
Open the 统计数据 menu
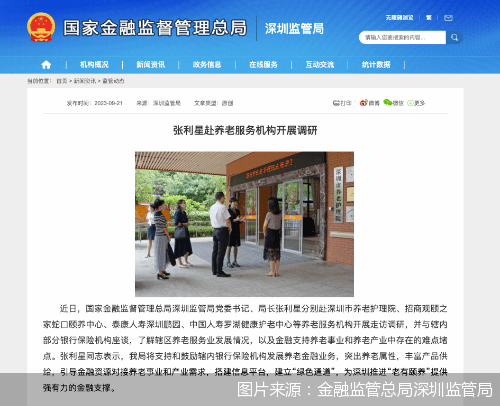click(376, 65)
